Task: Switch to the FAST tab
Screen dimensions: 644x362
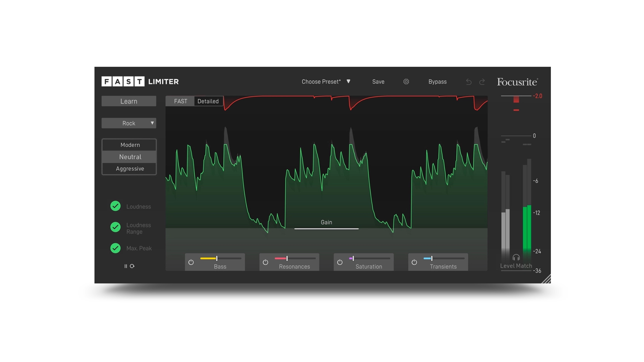Action: point(180,101)
